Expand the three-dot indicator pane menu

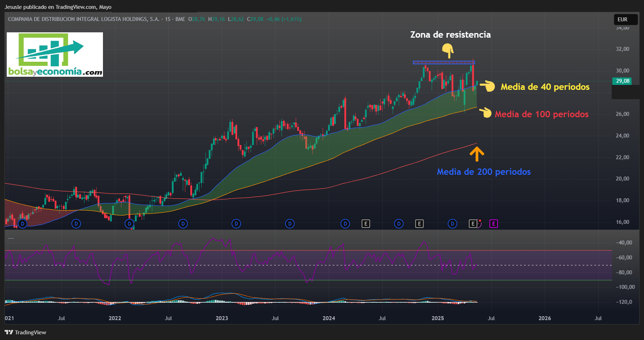coord(11,238)
